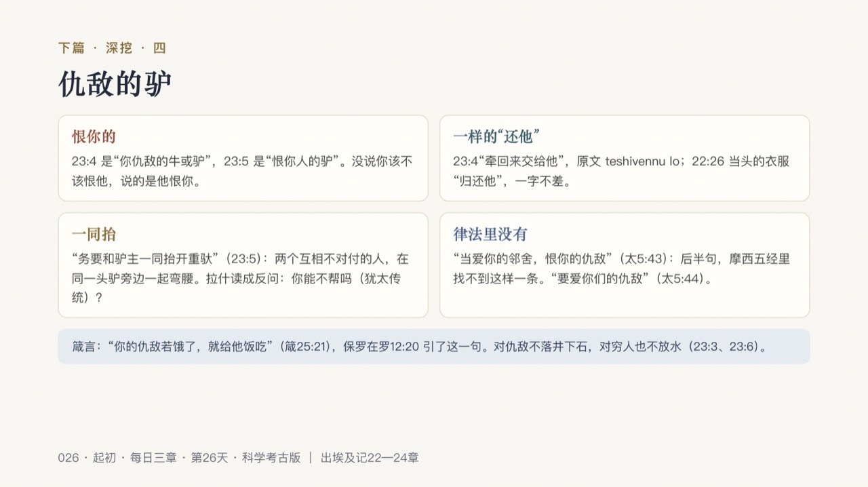Click the blue note starting 箴言：“你的仇敌若饿了
868x487 pixels.
point(434,347)
